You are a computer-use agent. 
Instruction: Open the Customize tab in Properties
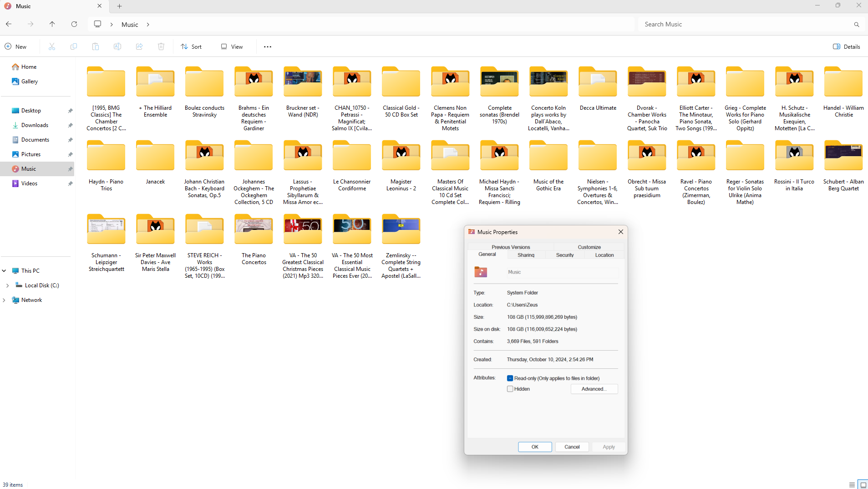(589, 247)
